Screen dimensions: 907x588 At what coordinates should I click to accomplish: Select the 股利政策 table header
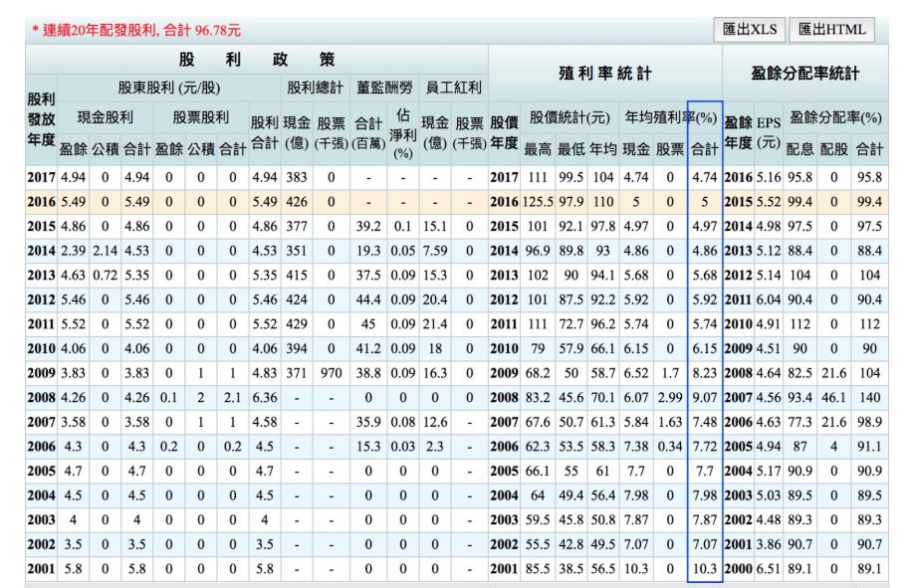[257, 60]
